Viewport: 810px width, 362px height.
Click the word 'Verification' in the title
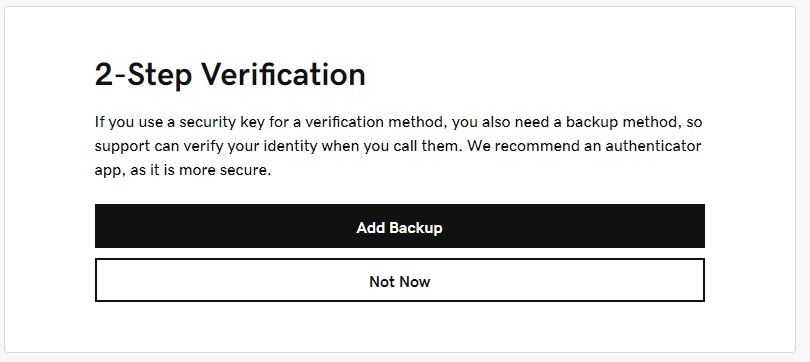pyautogui.click(x=284, y=74)
